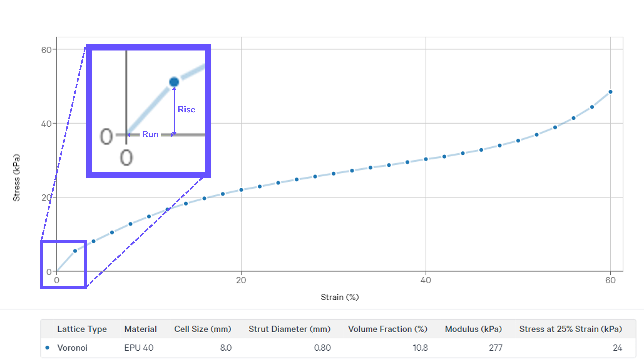Click the Stress (kPa) axis title
This screenshot has height=362, width=644.
16,178
